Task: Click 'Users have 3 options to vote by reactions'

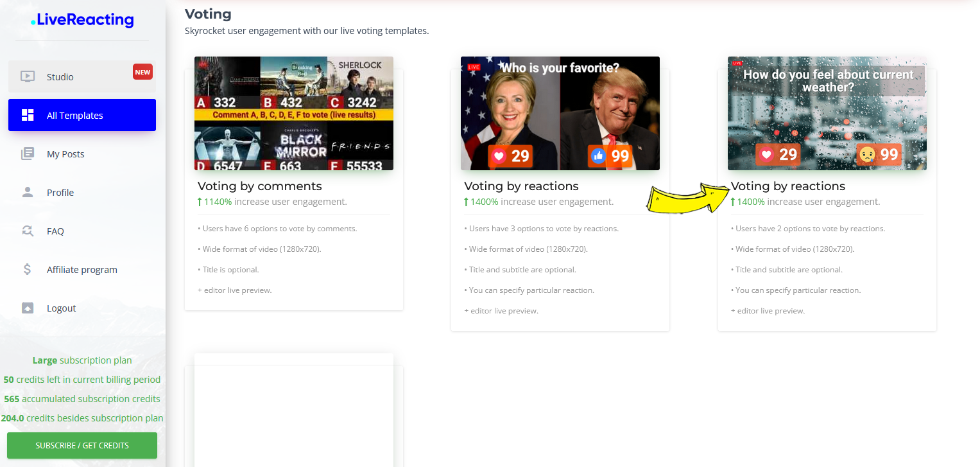Action: 541,229
